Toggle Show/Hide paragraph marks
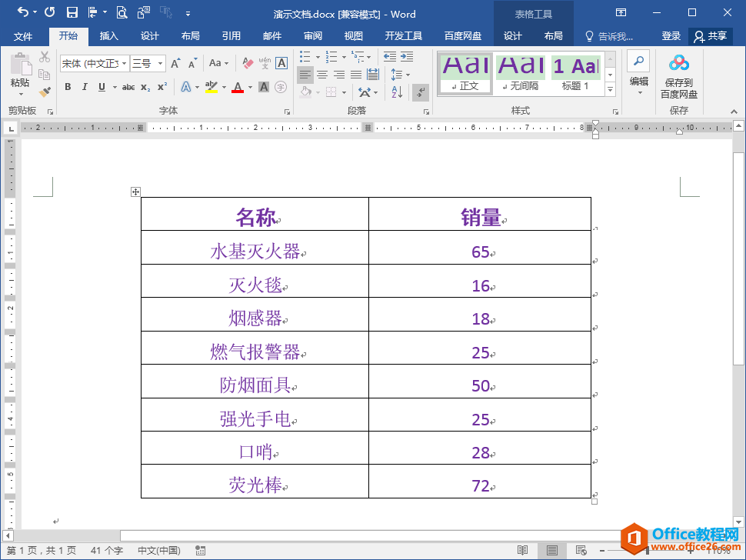 [x=420, y=92]
